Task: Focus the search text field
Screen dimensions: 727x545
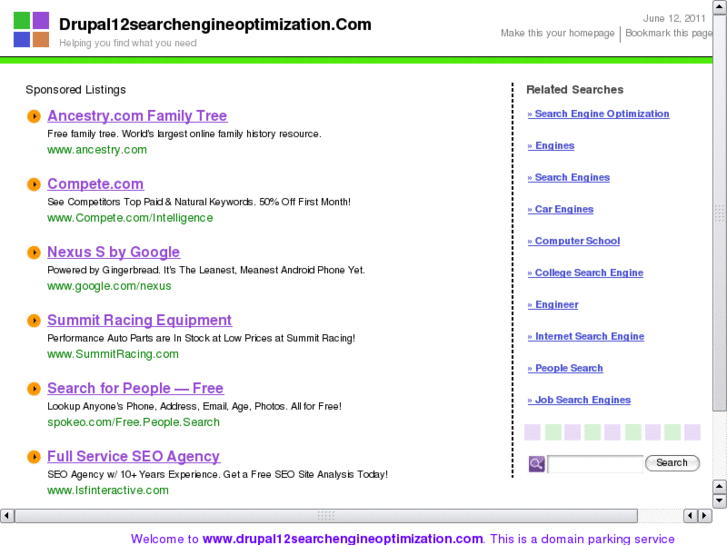Action: coord(595,463)
